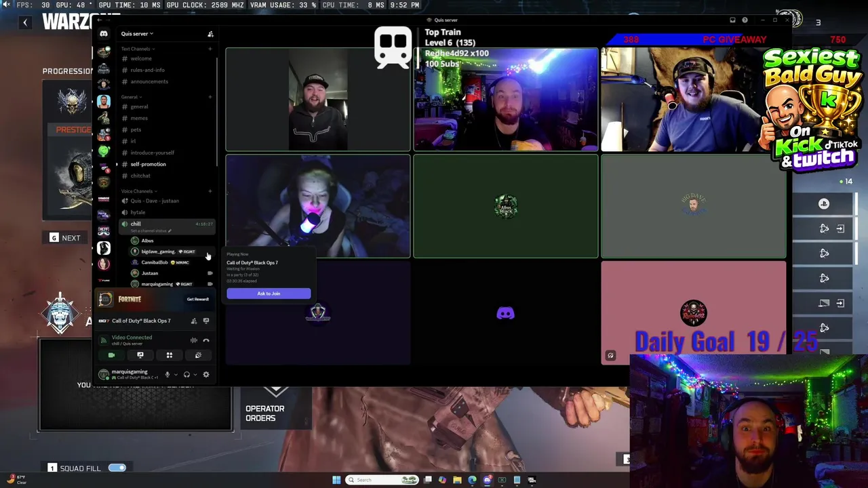Open Discord direct messages home icon
Viewport: 868px width, 488px height.
[x=104, y=34]
